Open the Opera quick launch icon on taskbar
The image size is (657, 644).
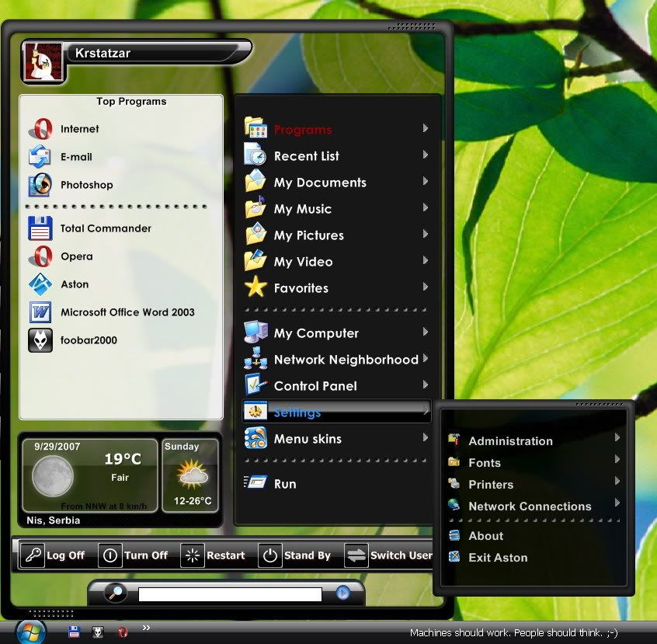tap(123, 632)
